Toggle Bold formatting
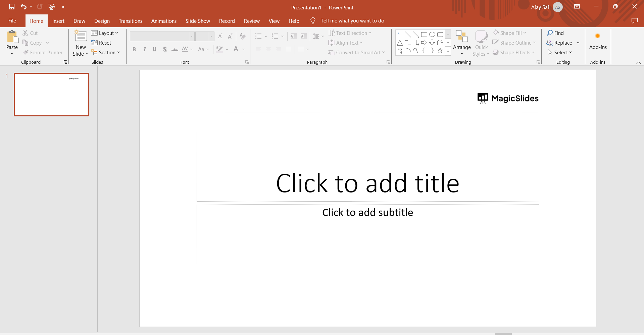644x335 pixels. point(134,49)
